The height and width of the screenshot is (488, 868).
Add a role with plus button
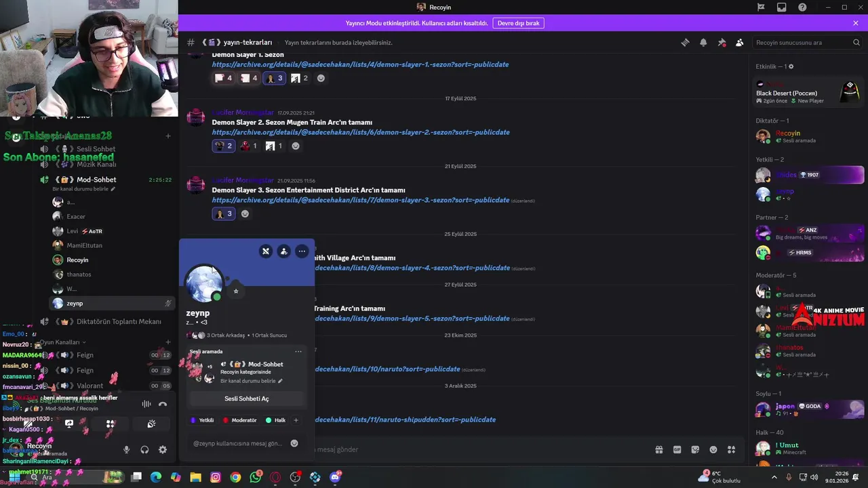pyautogui.click(x=296, y=420)
